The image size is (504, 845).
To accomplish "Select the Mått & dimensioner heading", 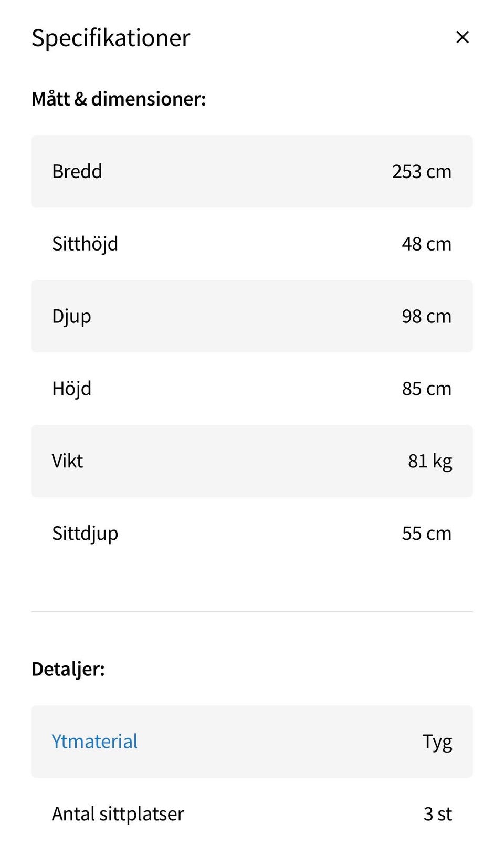I will 119,99.
